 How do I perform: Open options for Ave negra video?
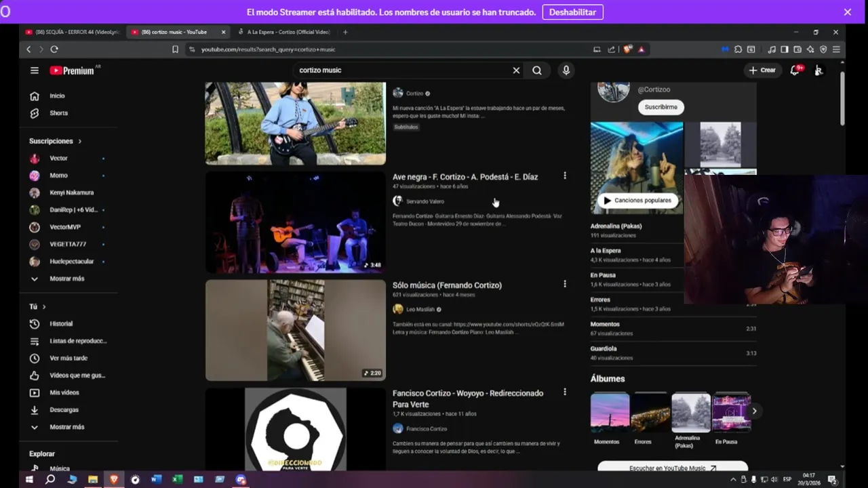(x=565, y=176)
